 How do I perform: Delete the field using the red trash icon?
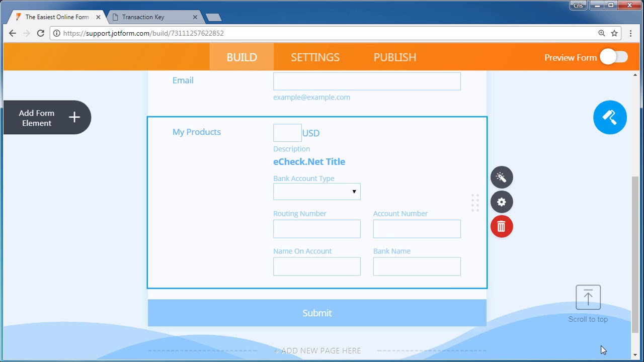click(x=501, y=226)
